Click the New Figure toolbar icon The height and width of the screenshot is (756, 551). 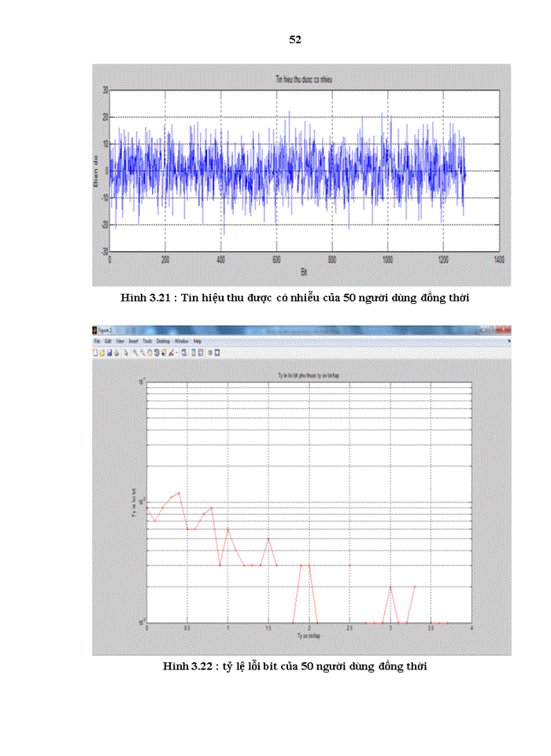tap(94, 353)
